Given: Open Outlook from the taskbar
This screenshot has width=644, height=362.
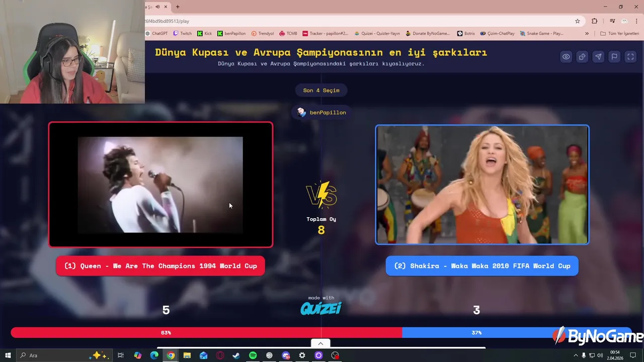Looking at the screenshot, I should click(203, 355).
